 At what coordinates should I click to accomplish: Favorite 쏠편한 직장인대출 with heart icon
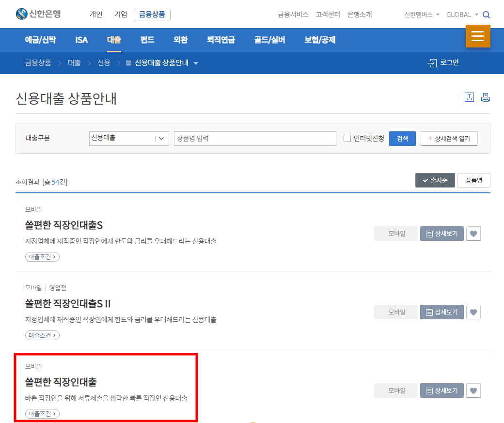click(473, 391)
